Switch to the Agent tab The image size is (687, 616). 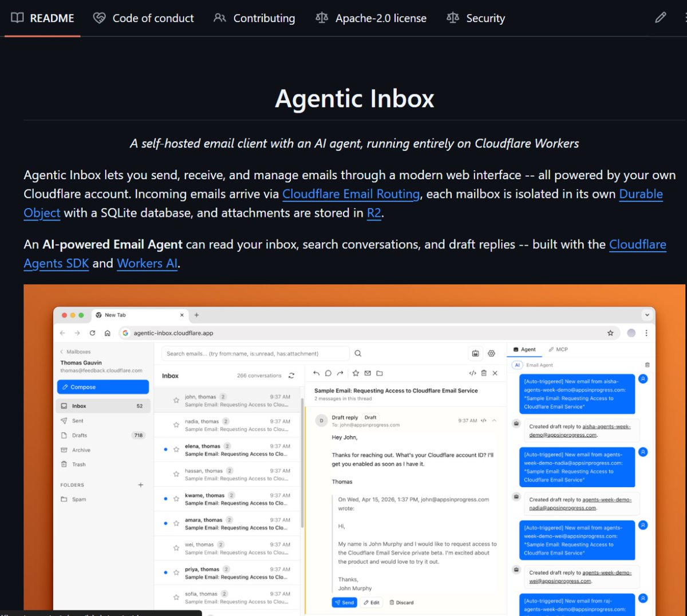coord(524,349)
